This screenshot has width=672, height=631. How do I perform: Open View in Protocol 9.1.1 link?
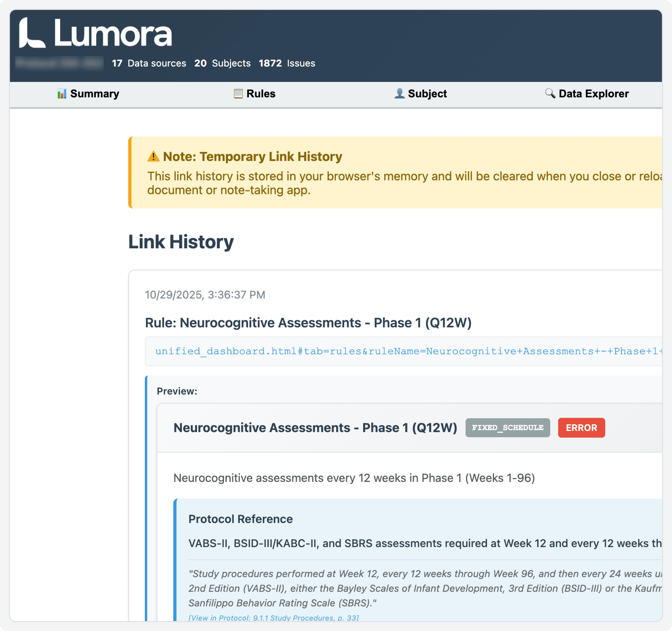click(273, 618)
